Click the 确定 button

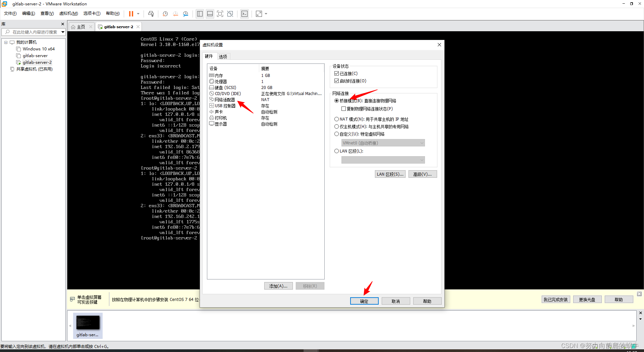(x=364, y=301)
